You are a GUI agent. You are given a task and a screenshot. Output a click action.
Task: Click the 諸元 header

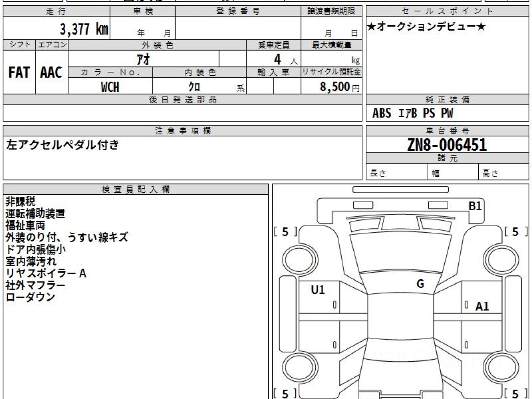point(447,158)
